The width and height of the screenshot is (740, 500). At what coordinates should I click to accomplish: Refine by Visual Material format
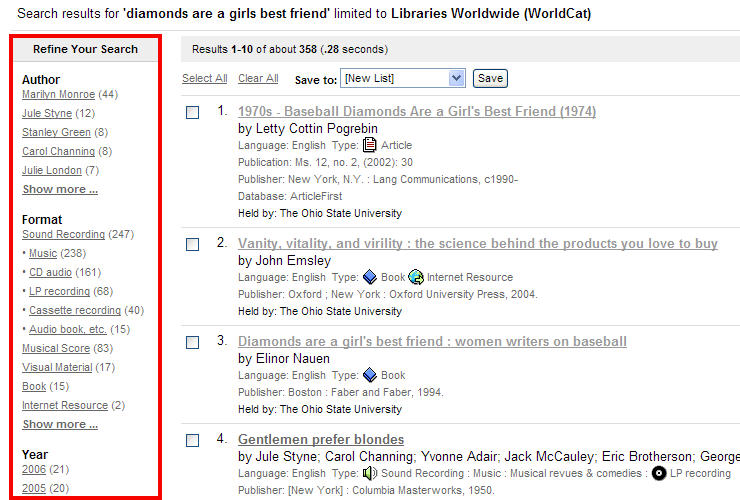pyautogui.click(x=57, y=367)
